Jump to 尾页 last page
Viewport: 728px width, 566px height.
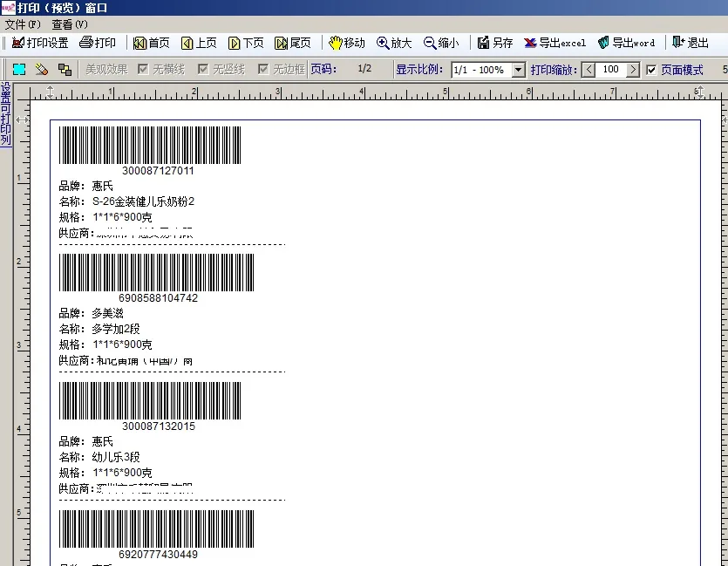[292, 43]
